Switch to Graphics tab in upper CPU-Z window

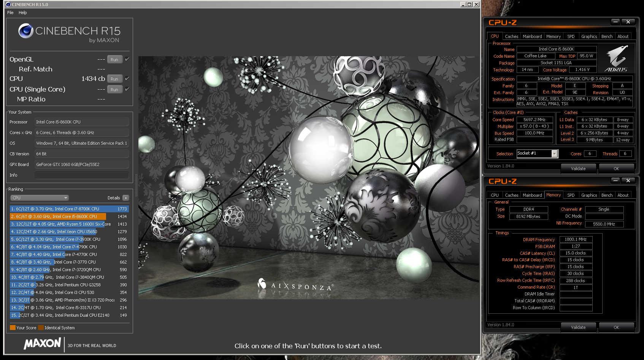tap(589, 36)
